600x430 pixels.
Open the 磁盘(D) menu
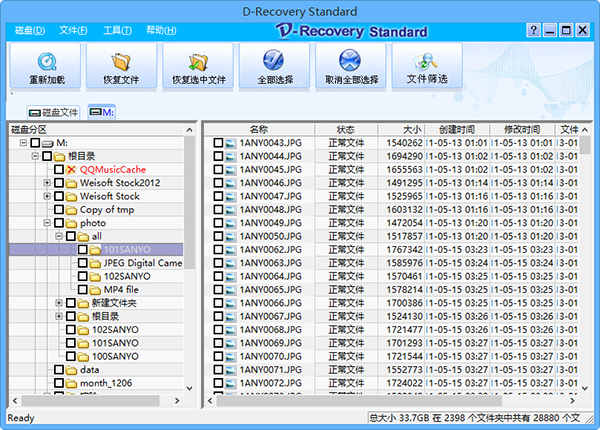point(30,30)
